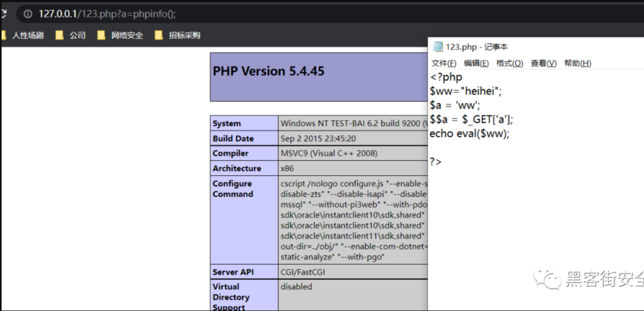Open the 格式(O) menu in Notepad
Screen dimensions: 644x311
coord(510,63)
